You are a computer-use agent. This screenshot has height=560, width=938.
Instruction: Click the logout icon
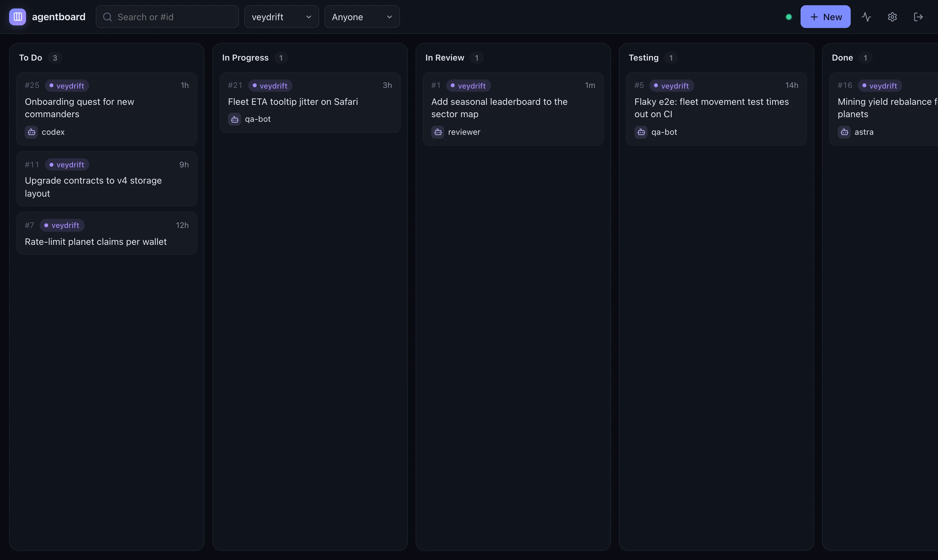tap(918, 17)
